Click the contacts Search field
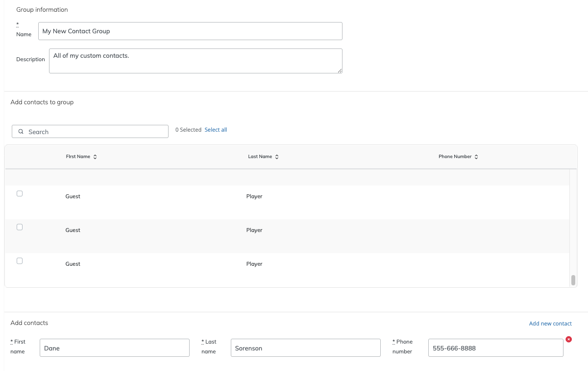Image resolution: width=588 pixels, height=371 pixels. click(90, 132)
